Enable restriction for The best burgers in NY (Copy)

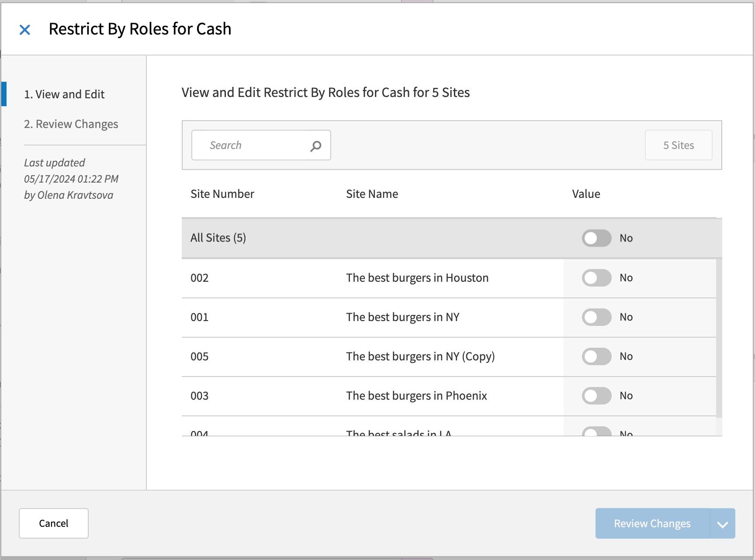[x=596, y=356]
